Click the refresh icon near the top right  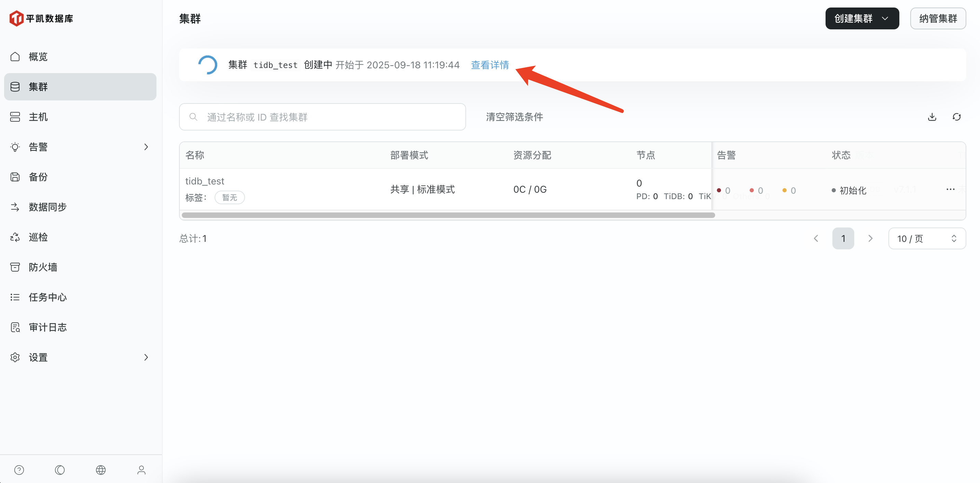957,117
